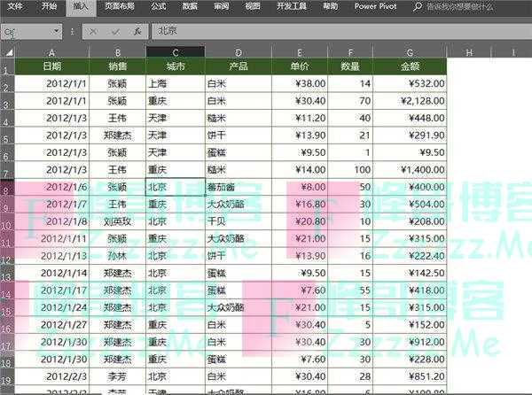The height and width of the screenshot is (395, 532).
Task: Click the Tell Me lightbulb search icon
Action: pyautogui.click(x=419, y=6)
